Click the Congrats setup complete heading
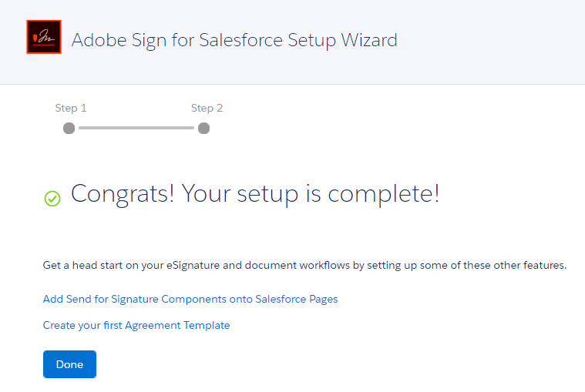This screenshot has height=392, width=585. tap(255, 194)
